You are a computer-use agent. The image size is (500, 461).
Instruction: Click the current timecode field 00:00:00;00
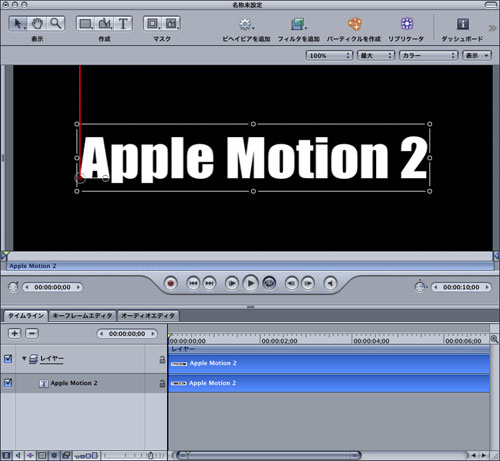coord(52,287)
